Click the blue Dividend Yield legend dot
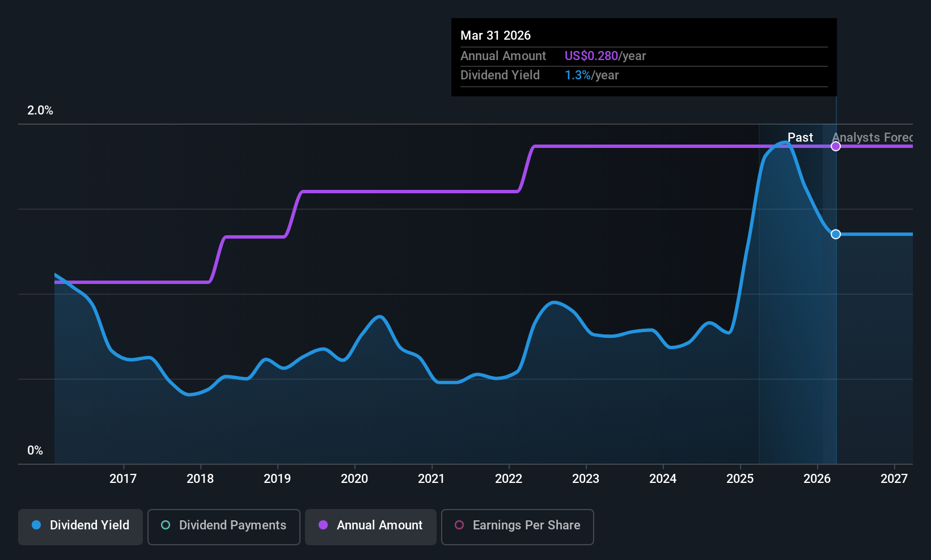Screen dimensions: 931x560 click(36, 525)
